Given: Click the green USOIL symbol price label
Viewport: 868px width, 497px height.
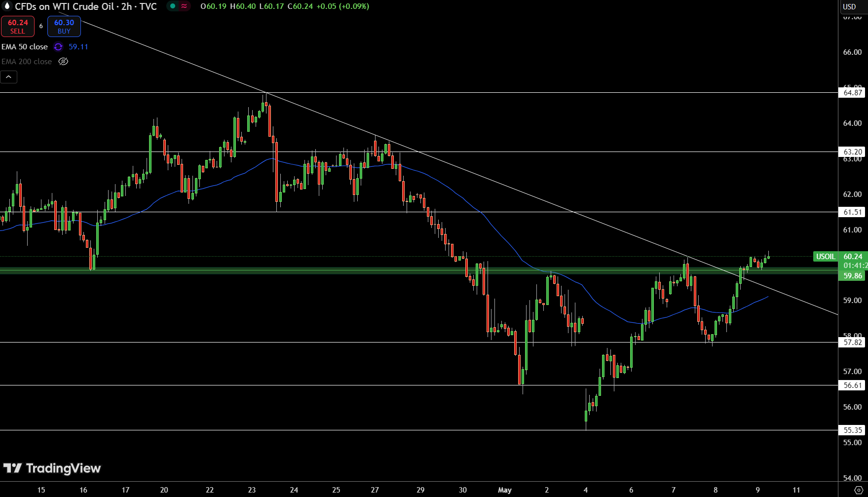Looking at the screenshot, I should click(825, 257).
